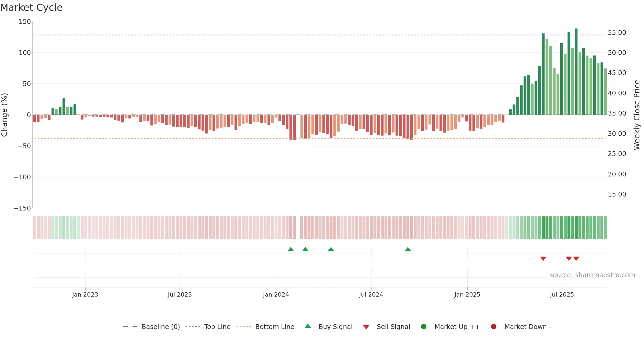Click the −150 value on Change axis

(22, 208)
